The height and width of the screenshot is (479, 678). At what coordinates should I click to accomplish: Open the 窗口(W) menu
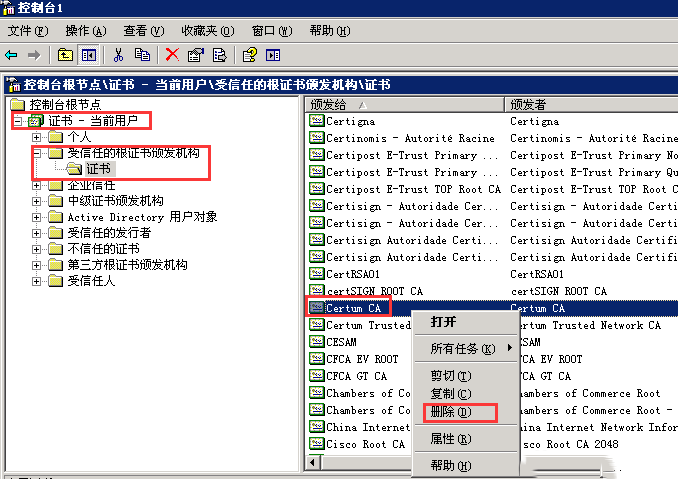coord(272,31)
